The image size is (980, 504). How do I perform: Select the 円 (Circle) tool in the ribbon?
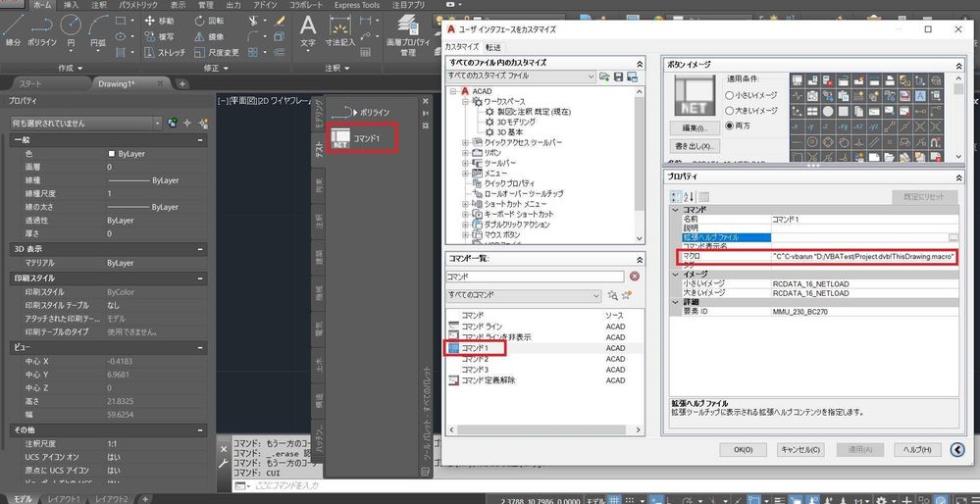pyautogui.click(x=71, y=30)
